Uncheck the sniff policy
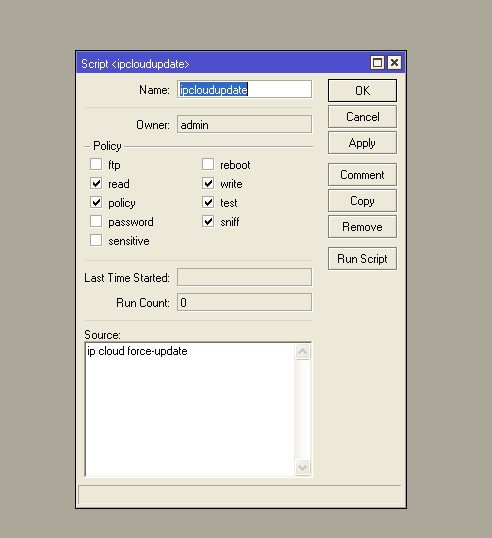Screen dimensions: 492x538 208,222
